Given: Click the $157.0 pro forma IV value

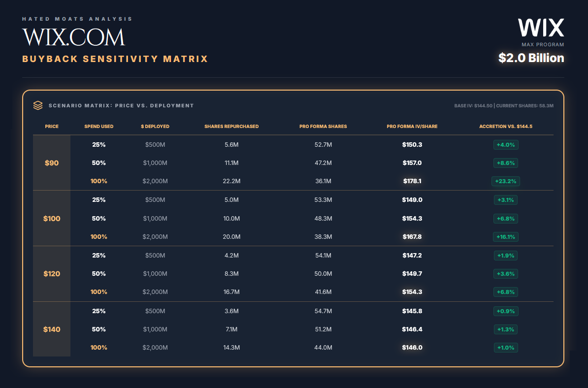Looking at the screenshot, I should point(412,162).
